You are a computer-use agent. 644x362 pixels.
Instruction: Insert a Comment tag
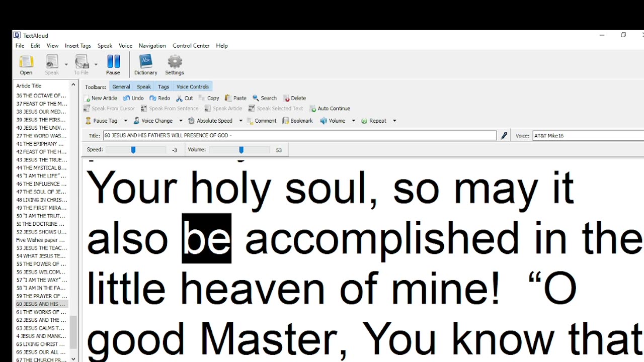[262, 121]
